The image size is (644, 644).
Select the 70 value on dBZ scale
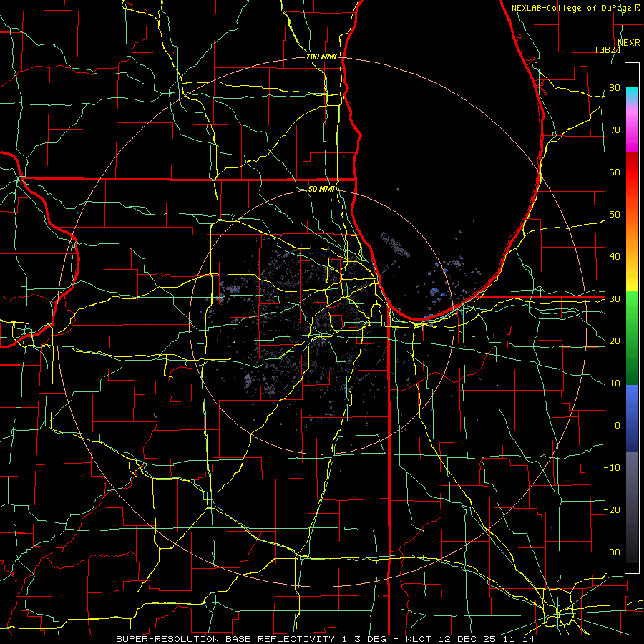coord(615,130)
